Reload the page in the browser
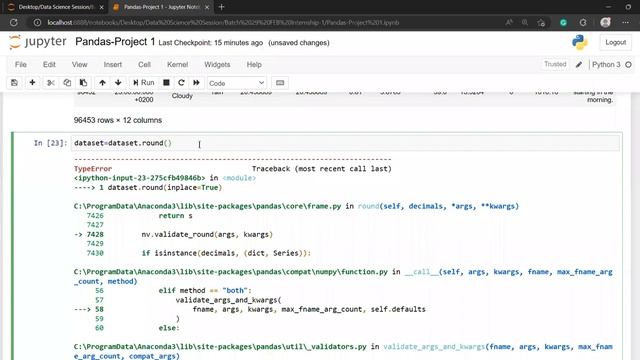 point(13,22)
